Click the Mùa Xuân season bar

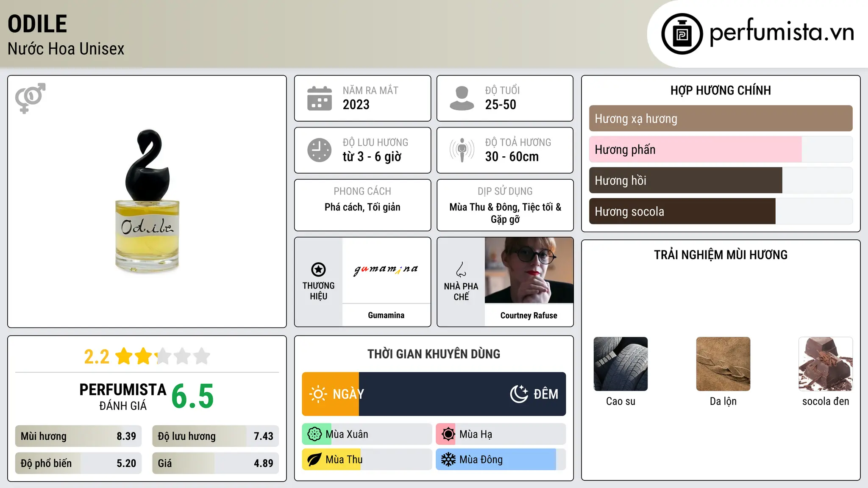point(367,434)
